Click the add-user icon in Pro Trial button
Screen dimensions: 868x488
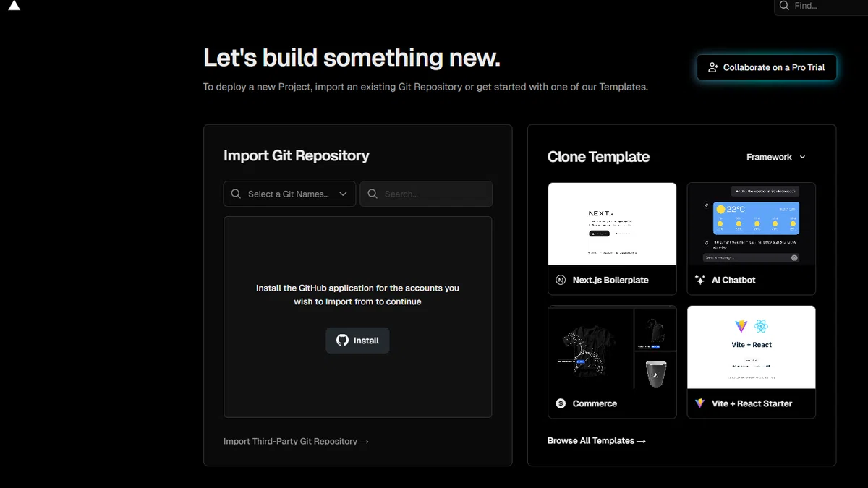point(713,67)
